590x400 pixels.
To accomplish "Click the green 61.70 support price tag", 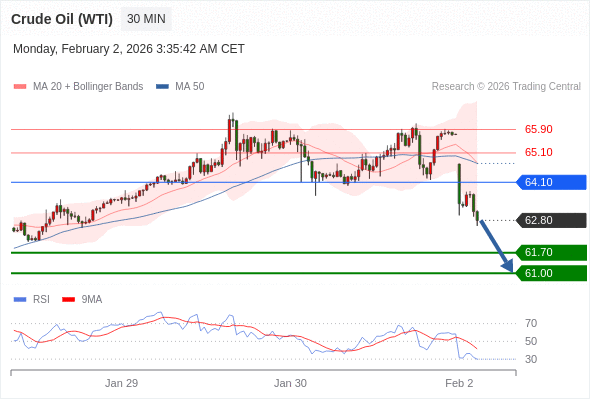I will click(x=551, y=252).
